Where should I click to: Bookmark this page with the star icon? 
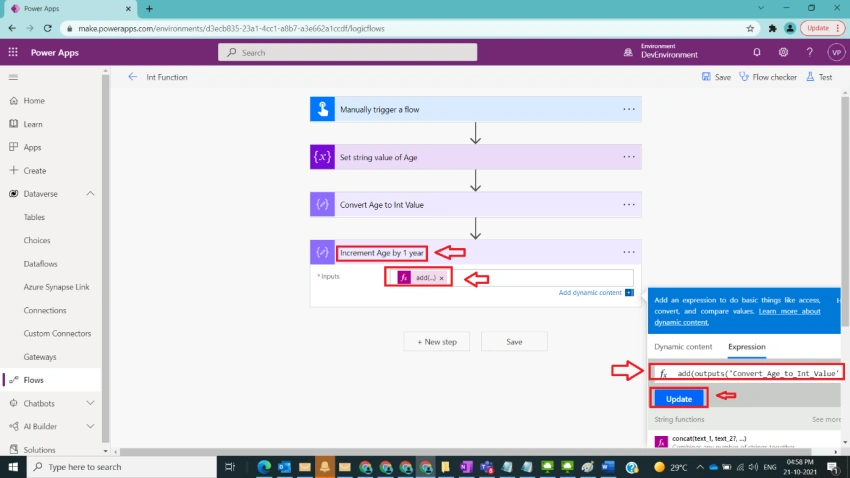(750, 28)
